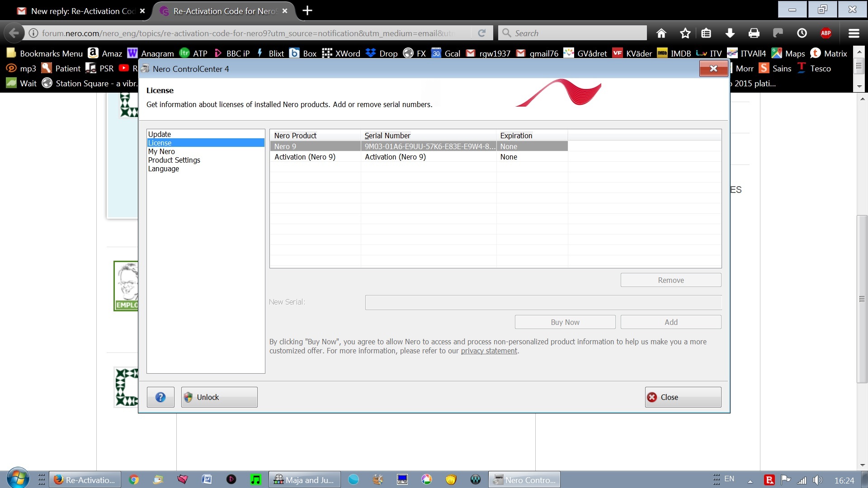868x488 pixels.
Task: Open the privacy statement link
Action: [488, 351]
